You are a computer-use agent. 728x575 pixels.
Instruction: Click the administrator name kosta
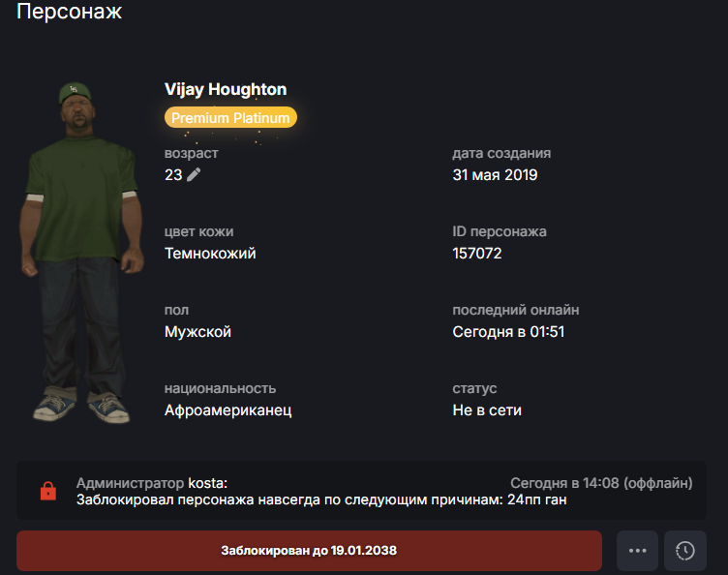pyautogui.click(x=207, y=483)
